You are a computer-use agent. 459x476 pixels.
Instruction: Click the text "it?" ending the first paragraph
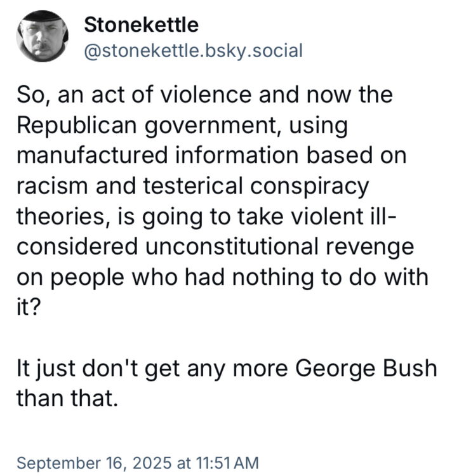pyautogui.click(x=27, y=307)
